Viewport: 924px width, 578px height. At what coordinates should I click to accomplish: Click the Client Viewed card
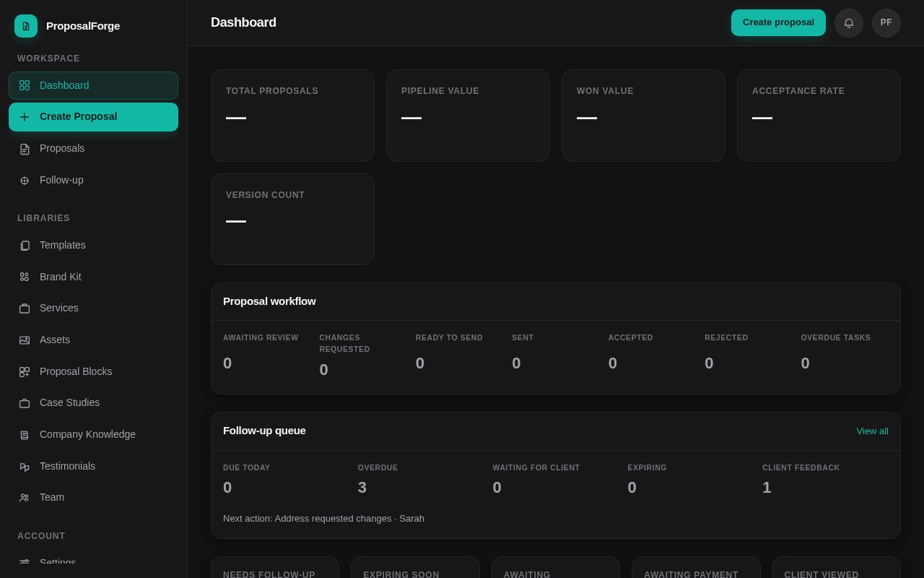[837, 567]
